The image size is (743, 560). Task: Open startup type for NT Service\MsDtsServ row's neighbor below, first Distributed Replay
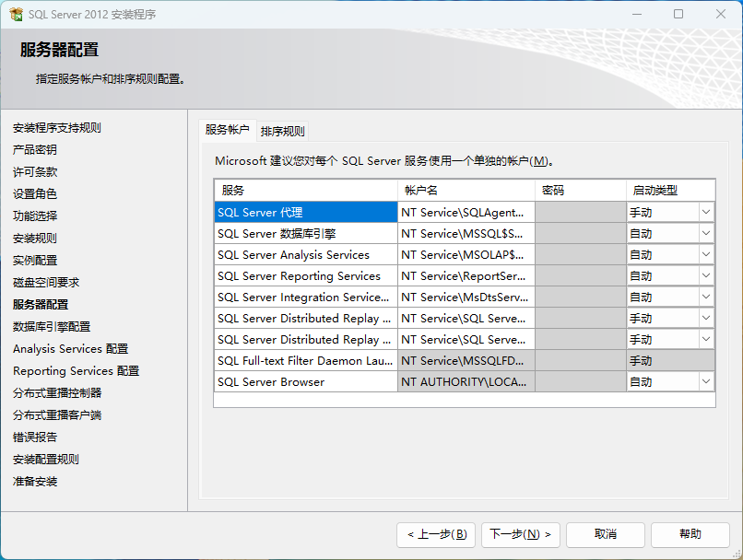tap(706, 318)
